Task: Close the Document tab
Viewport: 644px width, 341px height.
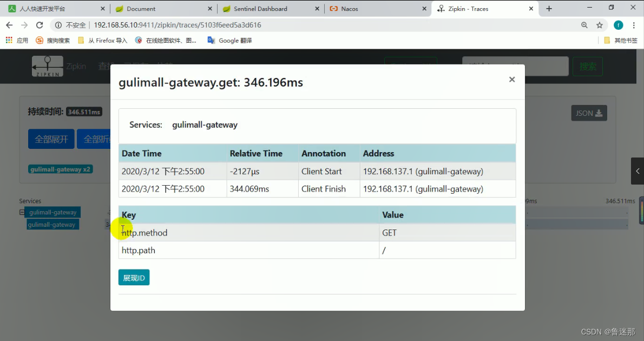Action: point(210,9)
